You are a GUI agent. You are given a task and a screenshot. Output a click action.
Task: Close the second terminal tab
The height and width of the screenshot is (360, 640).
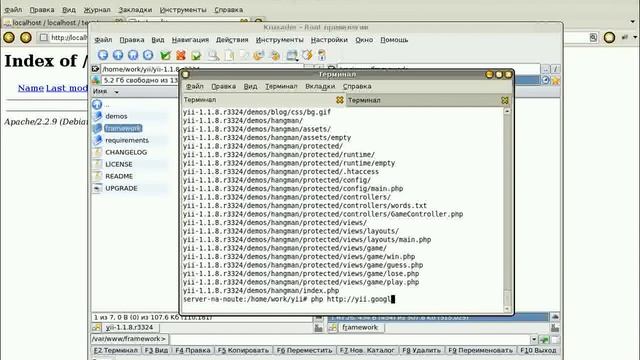[505, 100]
